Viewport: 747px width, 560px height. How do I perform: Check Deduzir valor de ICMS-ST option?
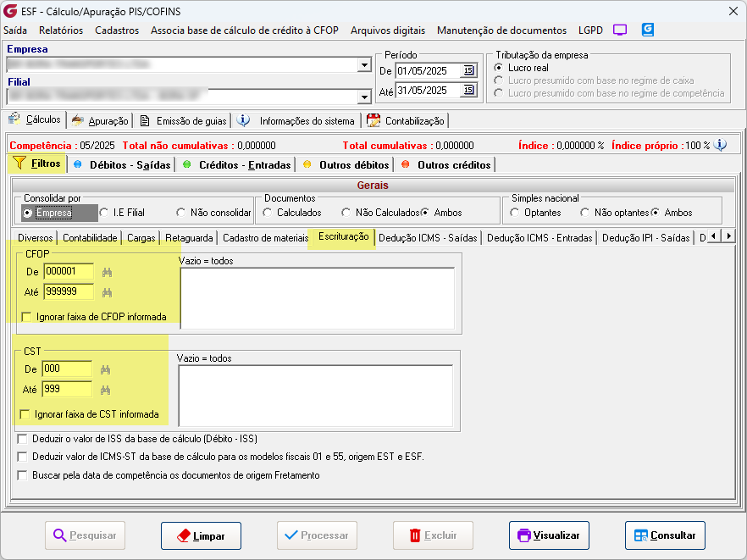[x=220, y=457]
